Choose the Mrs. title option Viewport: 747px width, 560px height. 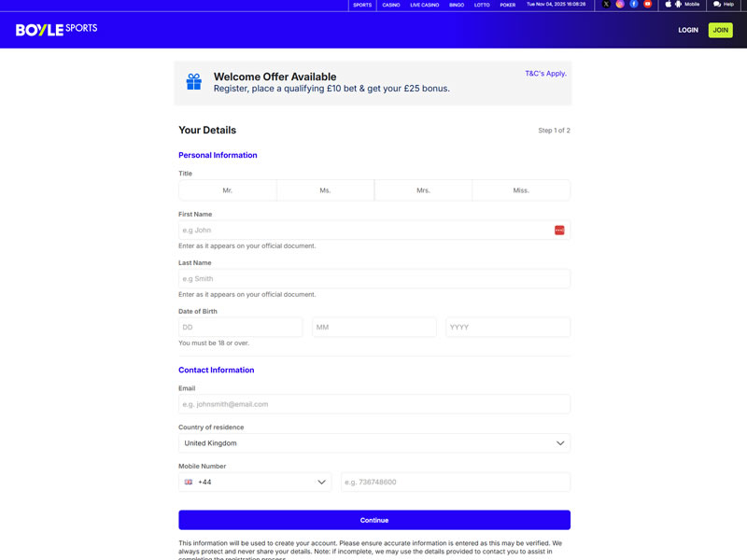tap(423, 190)
